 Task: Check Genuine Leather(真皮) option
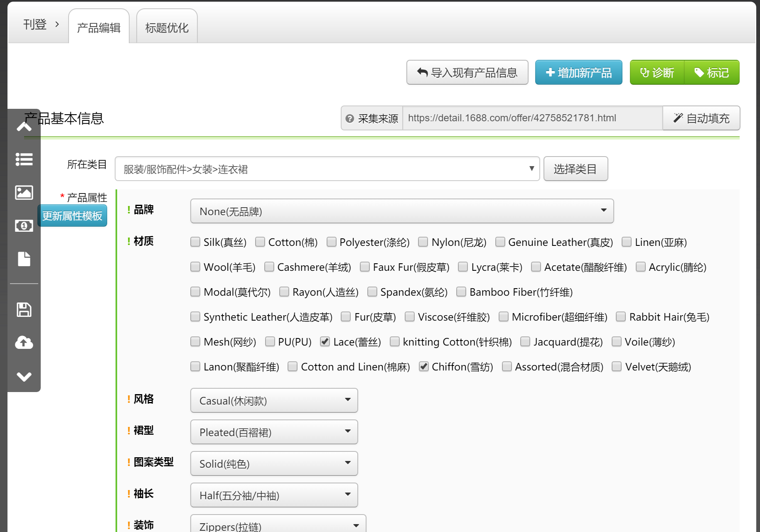(500, 242)
